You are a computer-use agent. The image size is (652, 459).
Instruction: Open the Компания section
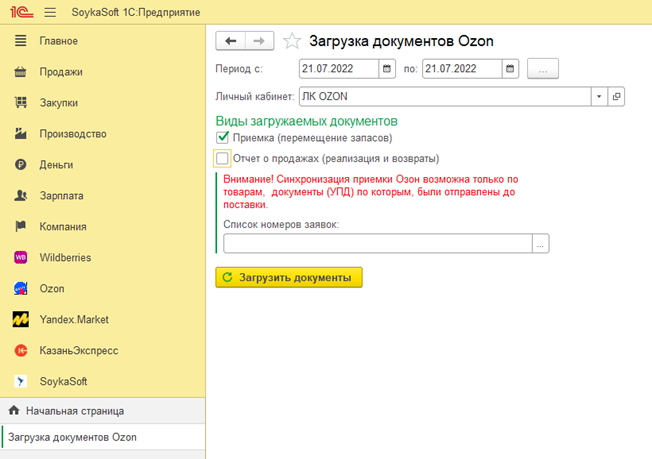tap(63, 226)
